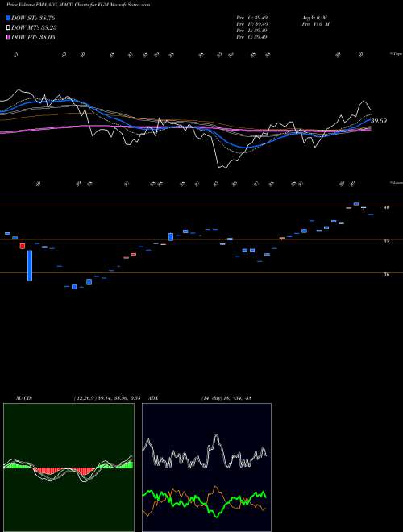Click the 'Pre H: 39.49' high value
The width and height of the screenshot is (403, 532).
252,24
